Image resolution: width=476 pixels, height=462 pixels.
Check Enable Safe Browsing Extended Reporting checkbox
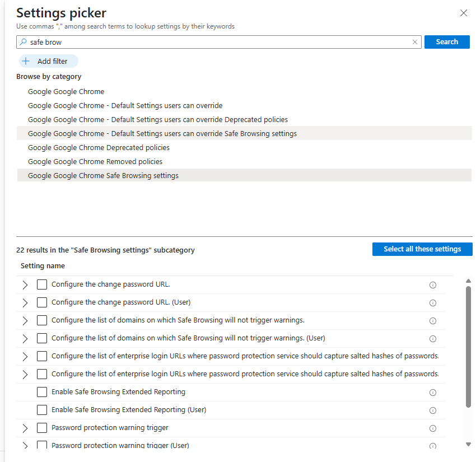(x=42, y=392)
